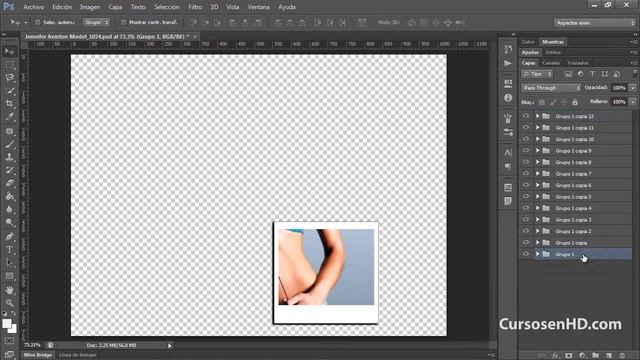Select the Lasso tool

pyautogui.click(x=9, y=78)
